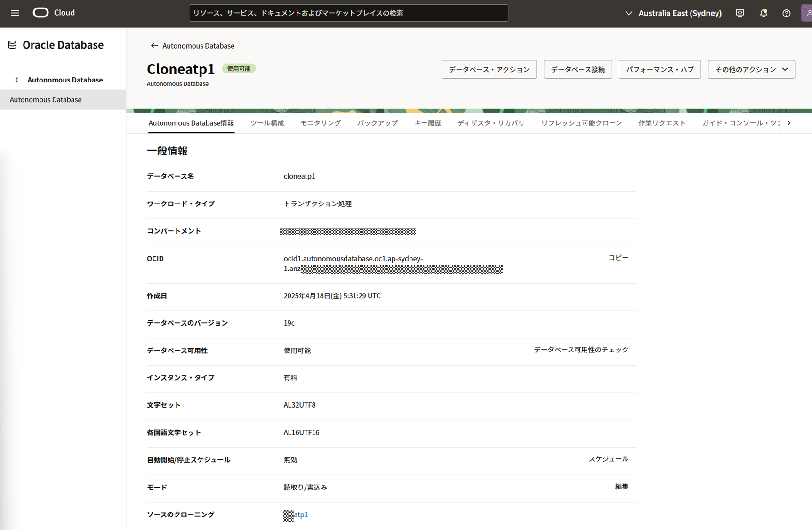Click the 有料 instance type value
Viewport: 812px width, 530px height.
(290, 378)
